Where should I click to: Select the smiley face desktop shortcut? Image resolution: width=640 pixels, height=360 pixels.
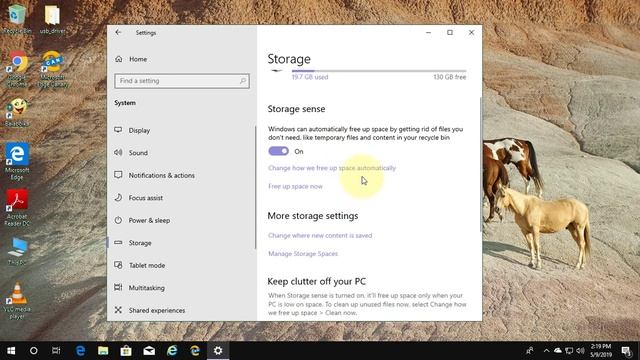17,112
